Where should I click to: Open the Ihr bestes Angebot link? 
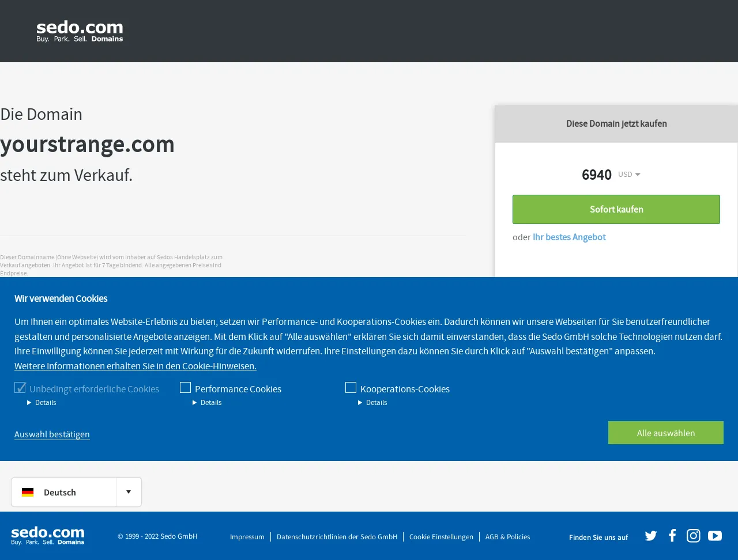(x=569, y=237)
